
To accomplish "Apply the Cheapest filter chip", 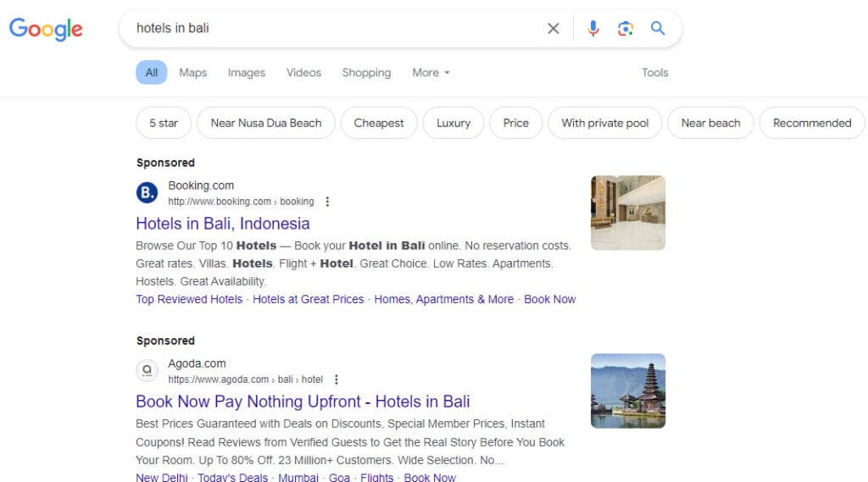I will pyautogui.click(x=379, y=123).
